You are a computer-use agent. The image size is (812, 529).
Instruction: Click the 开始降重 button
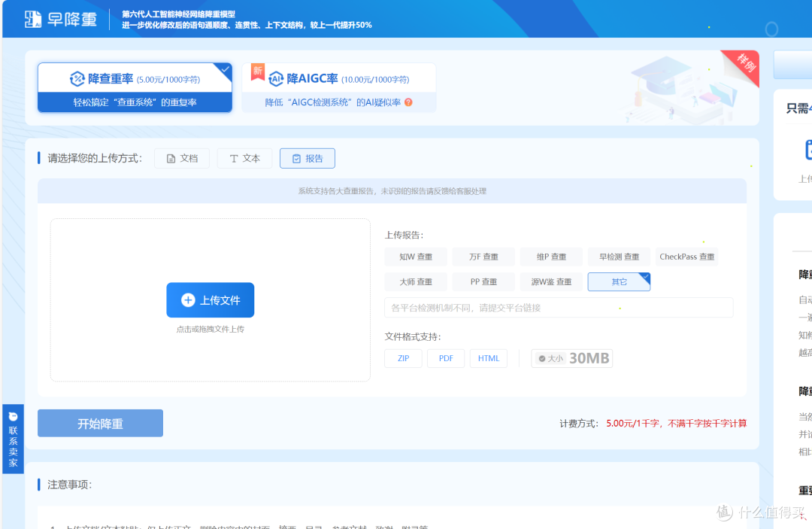[100, 424]
